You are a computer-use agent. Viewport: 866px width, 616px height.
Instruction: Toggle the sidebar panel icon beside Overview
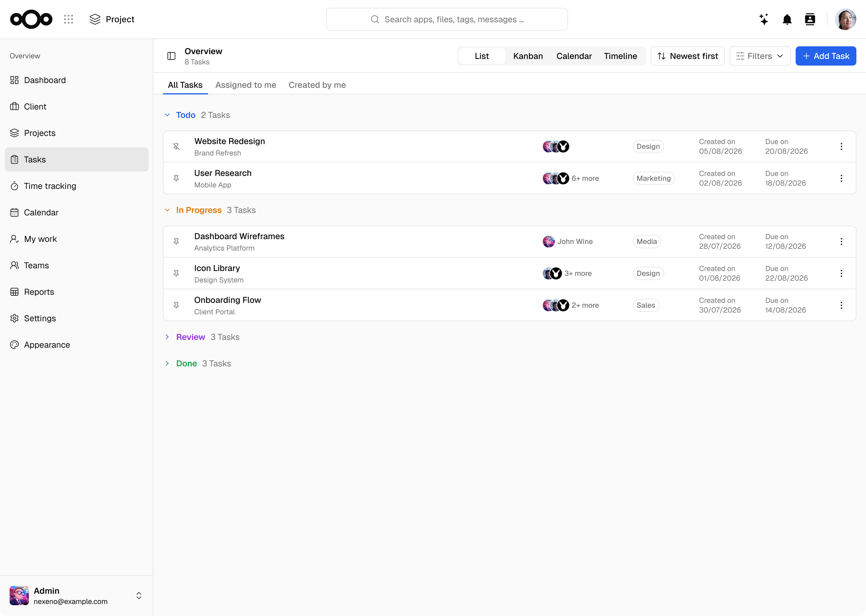[x=171, y=56]
